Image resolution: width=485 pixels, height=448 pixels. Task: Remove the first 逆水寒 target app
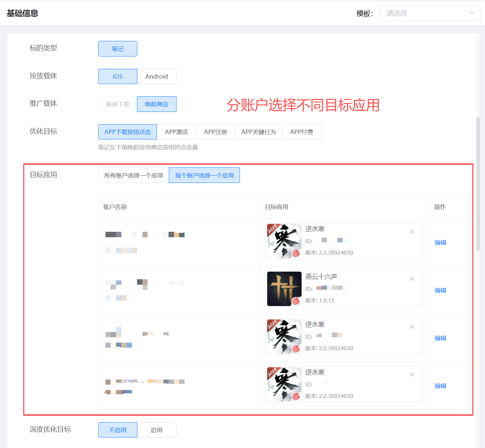pos(412,231)
